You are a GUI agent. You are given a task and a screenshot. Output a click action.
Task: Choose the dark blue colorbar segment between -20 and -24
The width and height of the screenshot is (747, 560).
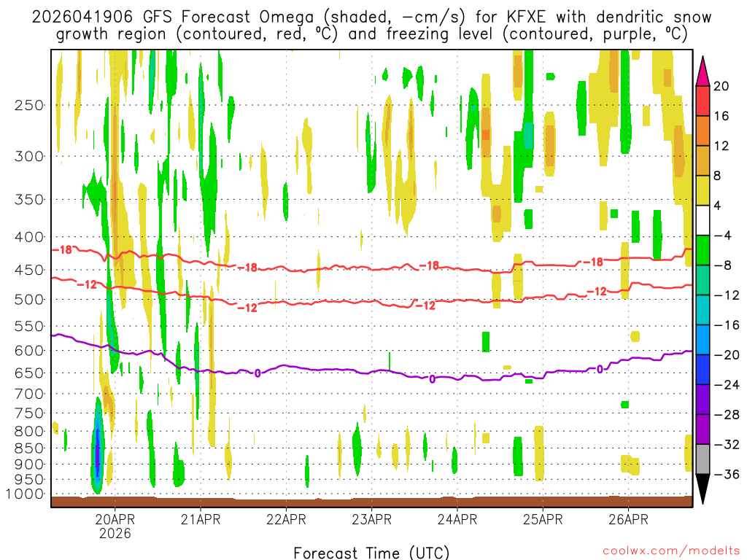point(703,369)
